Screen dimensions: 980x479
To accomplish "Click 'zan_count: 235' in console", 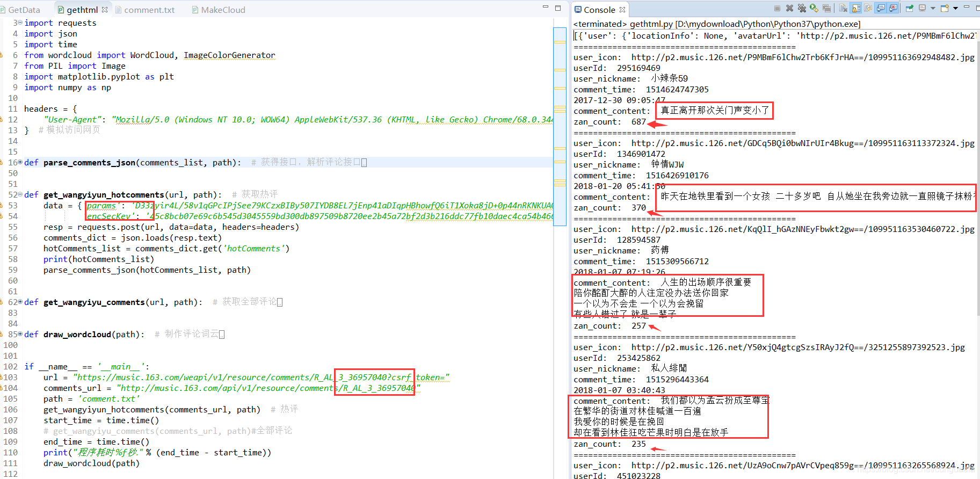I will point(610,444).
